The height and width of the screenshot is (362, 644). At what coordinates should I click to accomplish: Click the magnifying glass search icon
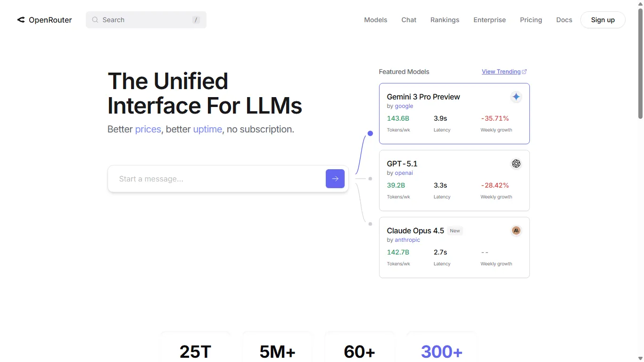click(x=95, y=20)
